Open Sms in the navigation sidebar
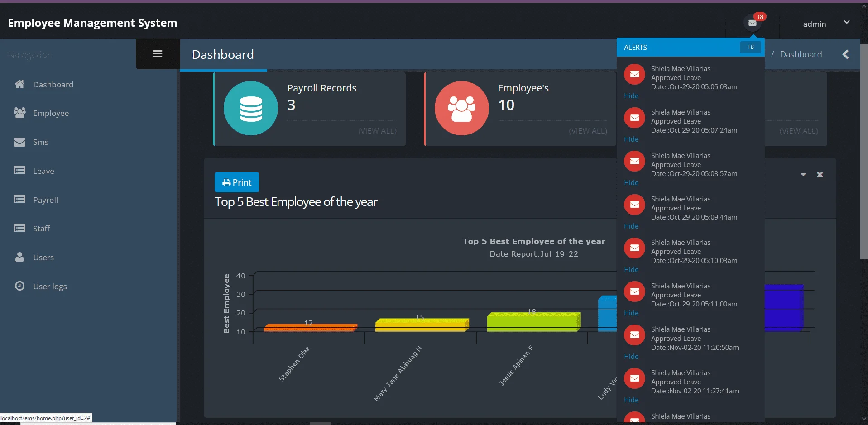The width and height of the screenshot is (868, 425). click(x=41, y=142)
